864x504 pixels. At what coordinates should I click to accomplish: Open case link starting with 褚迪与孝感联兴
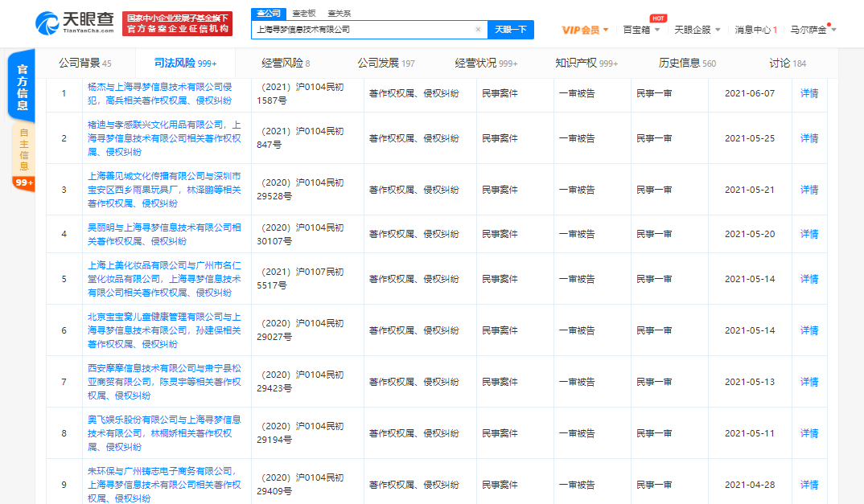[x=164, y=138]
